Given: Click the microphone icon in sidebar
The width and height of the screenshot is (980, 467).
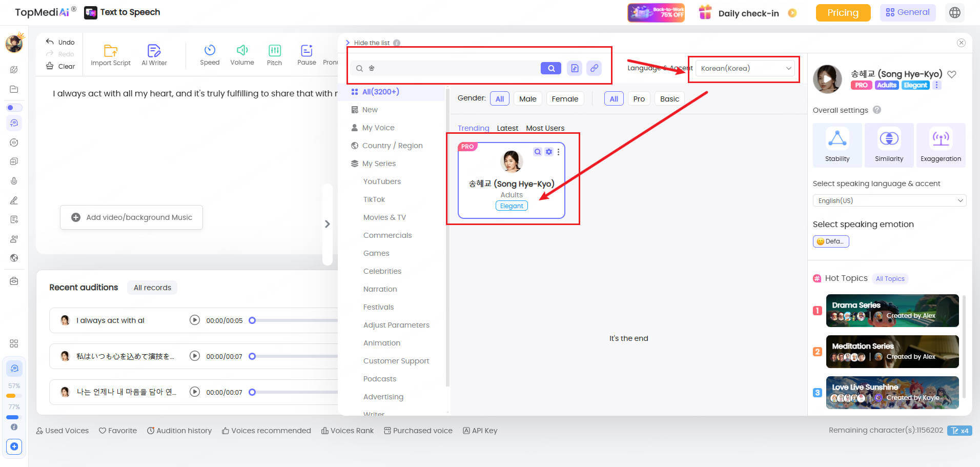Looking at the screenshot, I should (14, 181).
